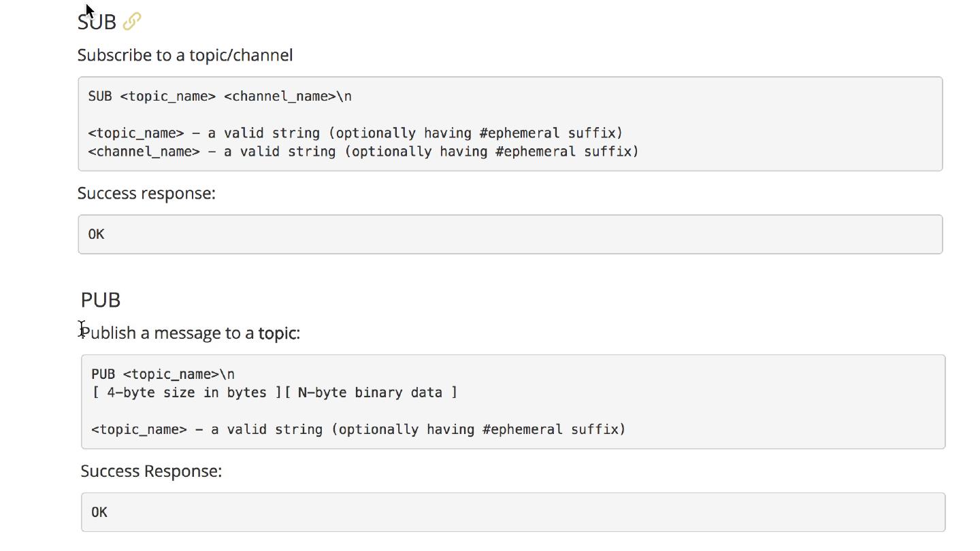Click the 'SUB <topic_name> <channel_name>\n' code line
The width and height of the screenshot is (980, 551).
coord(220,96)
